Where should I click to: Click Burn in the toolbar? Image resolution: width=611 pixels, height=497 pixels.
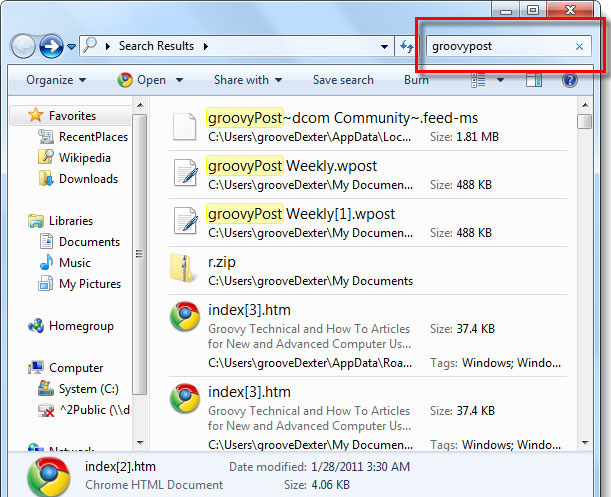click(x=416, y=80)
